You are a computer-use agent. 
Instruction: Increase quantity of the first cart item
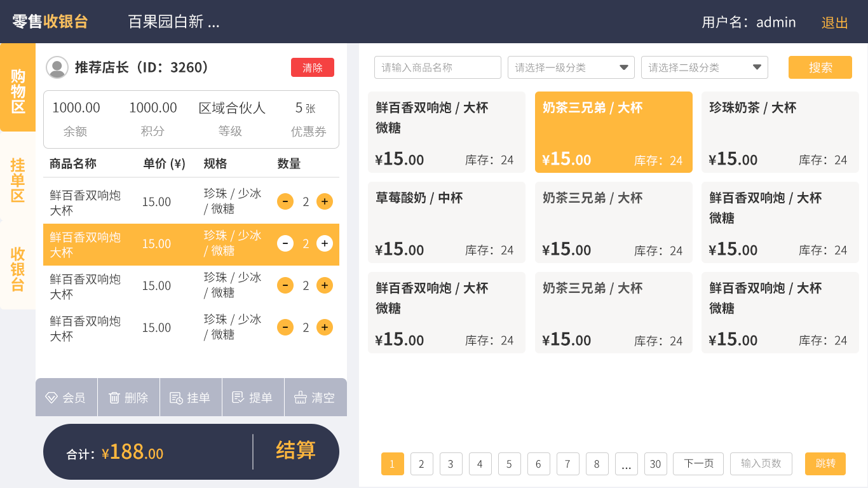tap(325, 201)
